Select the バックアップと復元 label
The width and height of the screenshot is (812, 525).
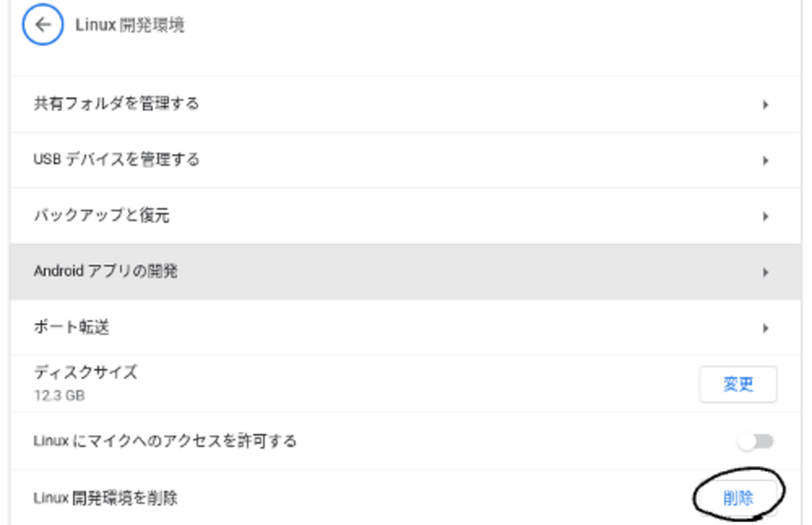[101, 216]
